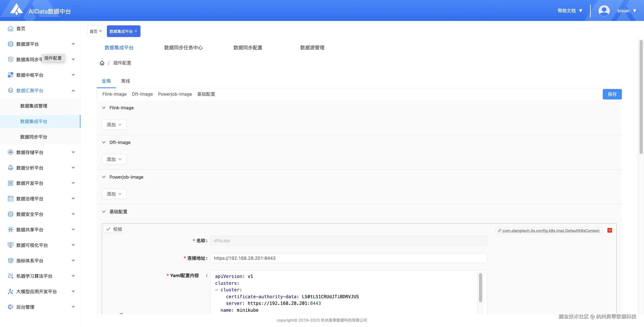Image resolution: width=644 pixels, height=327 pixels.
Task: Click the 数据共享平台 sidebar icon
Action: click(10, 229)
